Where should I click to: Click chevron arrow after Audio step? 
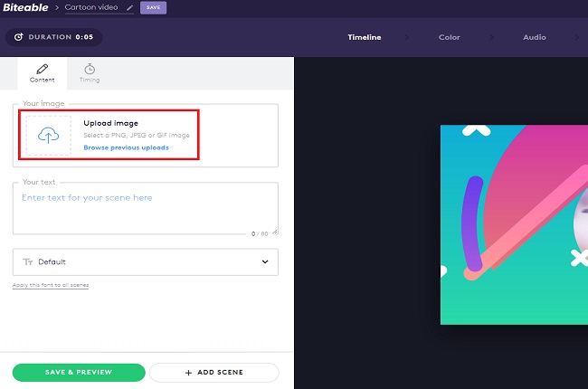click(x=576, y=38)
